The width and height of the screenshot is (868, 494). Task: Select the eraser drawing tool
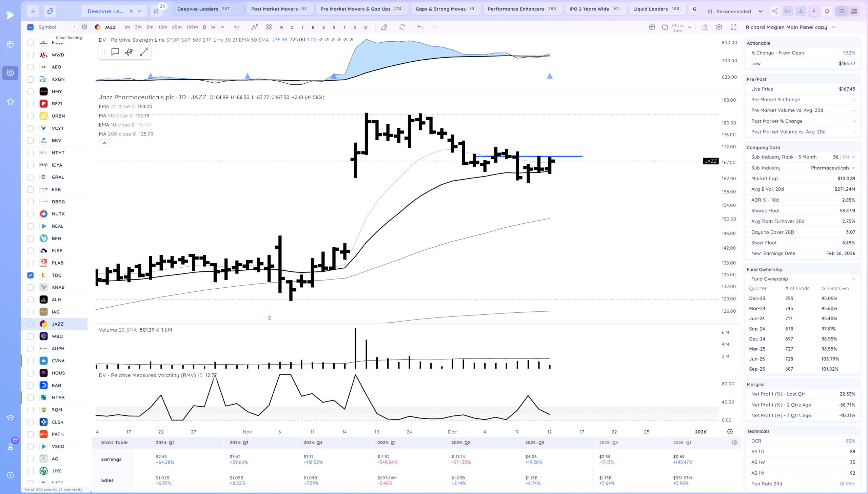tap(384, 27)
